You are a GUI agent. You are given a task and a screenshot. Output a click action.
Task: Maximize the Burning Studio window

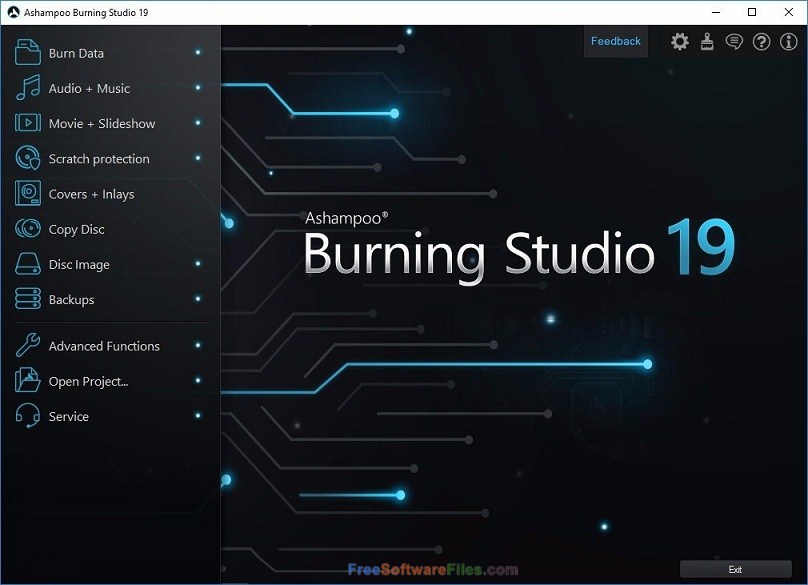coord(752,12)
